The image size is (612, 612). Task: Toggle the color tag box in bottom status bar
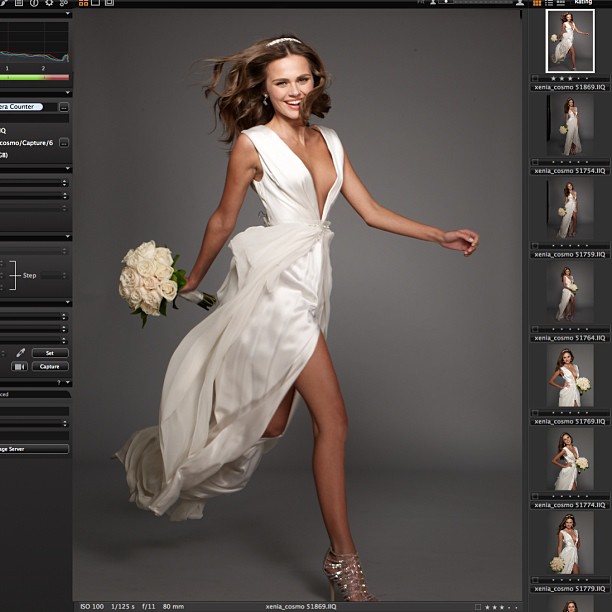click(x=478, y=606)
